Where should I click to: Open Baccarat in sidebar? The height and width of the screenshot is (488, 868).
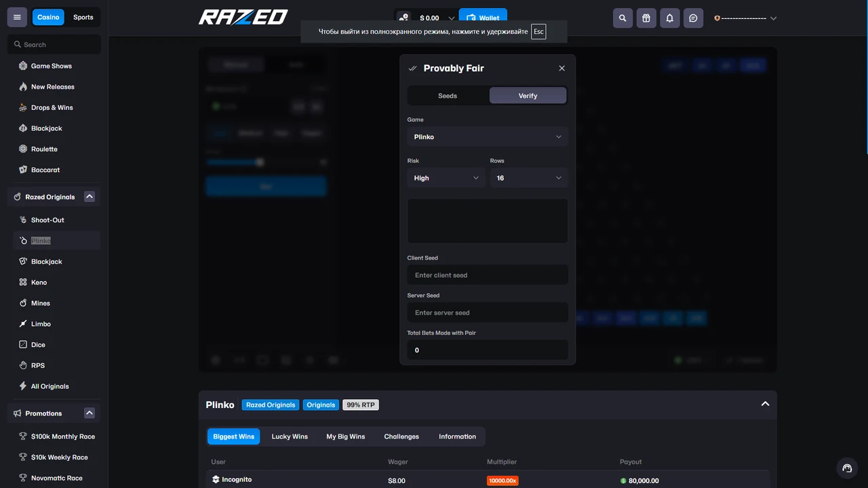45,170
